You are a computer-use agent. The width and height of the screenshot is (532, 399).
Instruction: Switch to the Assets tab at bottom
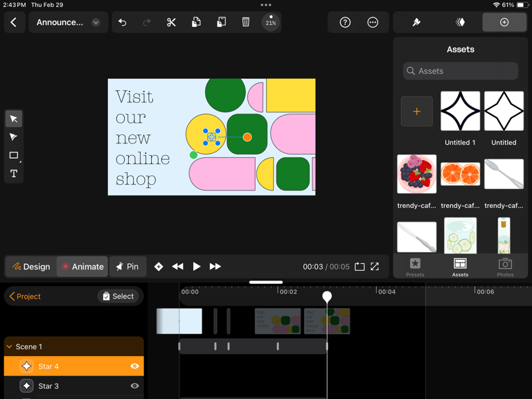pyautogui.click(x=460, y=267)
